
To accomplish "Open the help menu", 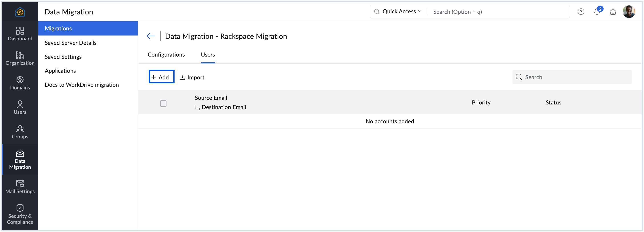I will point(581,12).
